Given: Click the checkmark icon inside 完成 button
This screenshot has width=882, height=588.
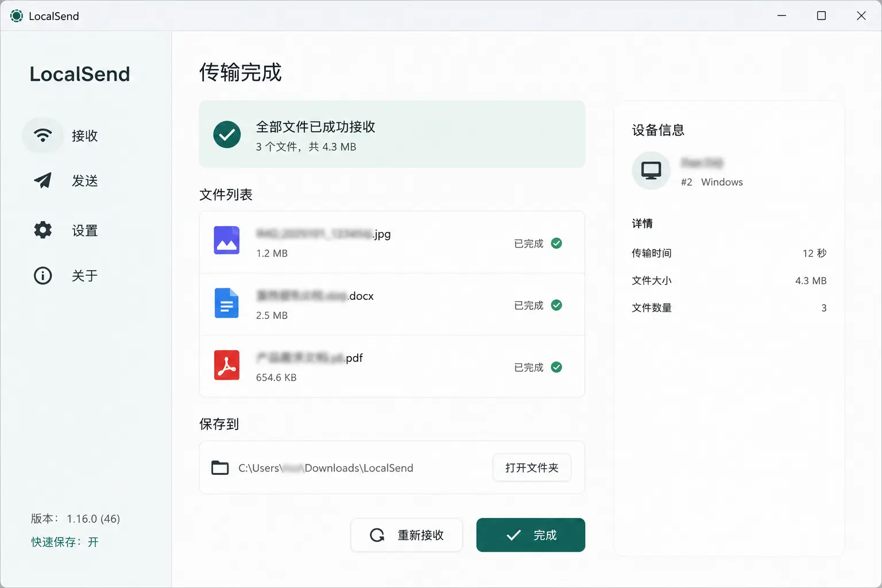Looking at the screenshot, I should pyautogui.click(x=513, y=535).
